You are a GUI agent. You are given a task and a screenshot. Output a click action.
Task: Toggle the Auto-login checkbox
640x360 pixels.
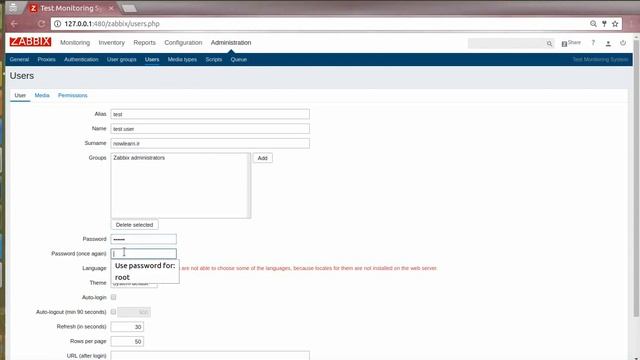(113, 297)
